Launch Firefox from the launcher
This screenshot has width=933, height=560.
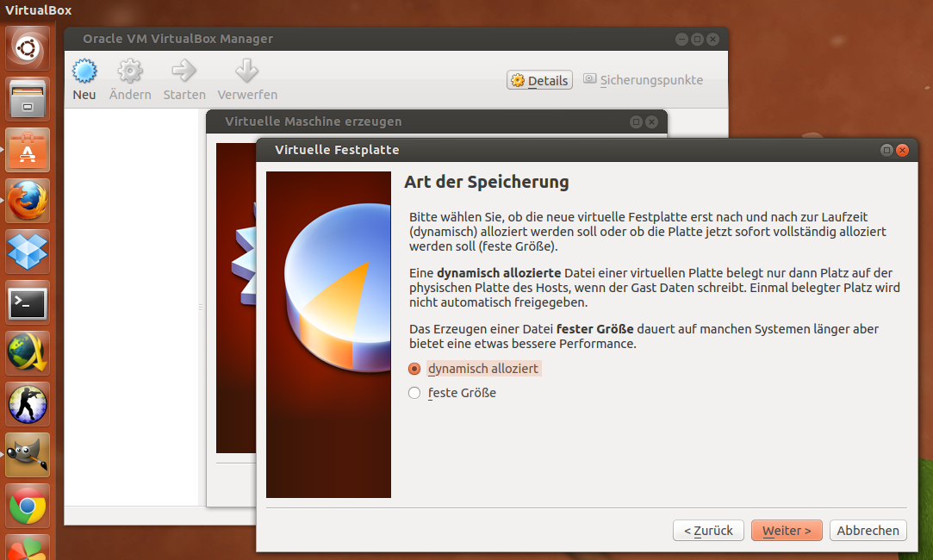(x=28, y=201)
